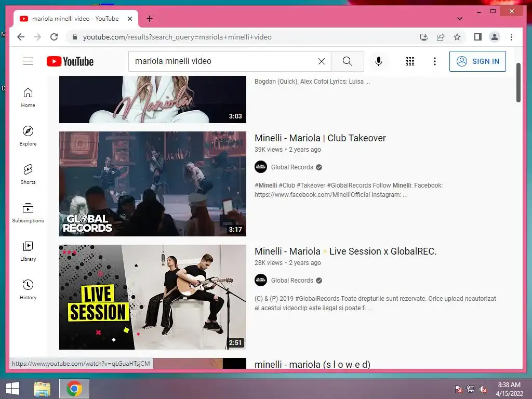Image resolution: width=532 pixels, height=399 pixels.
Task: Expand the tab search chevron
Action: [x=460, y=19]
